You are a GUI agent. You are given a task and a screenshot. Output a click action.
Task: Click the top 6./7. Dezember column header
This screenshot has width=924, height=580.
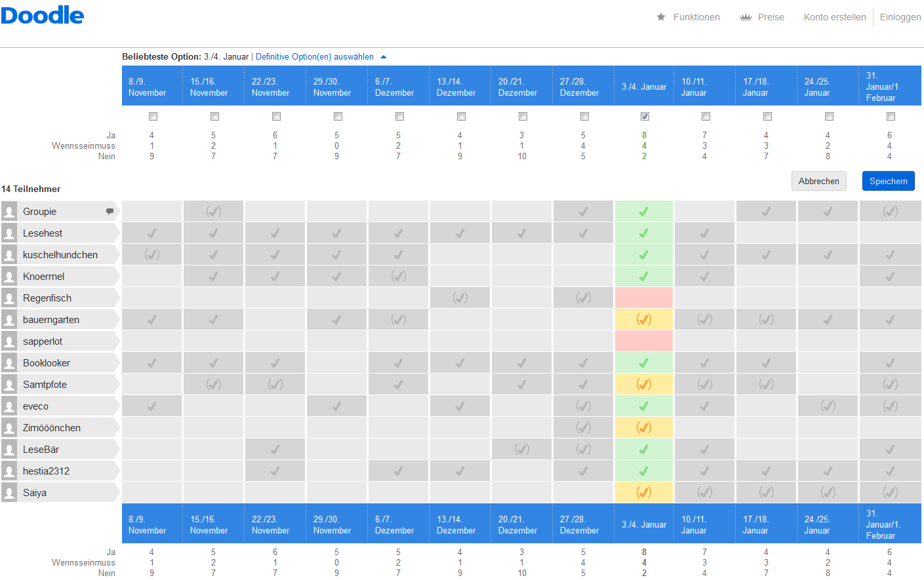398,87
